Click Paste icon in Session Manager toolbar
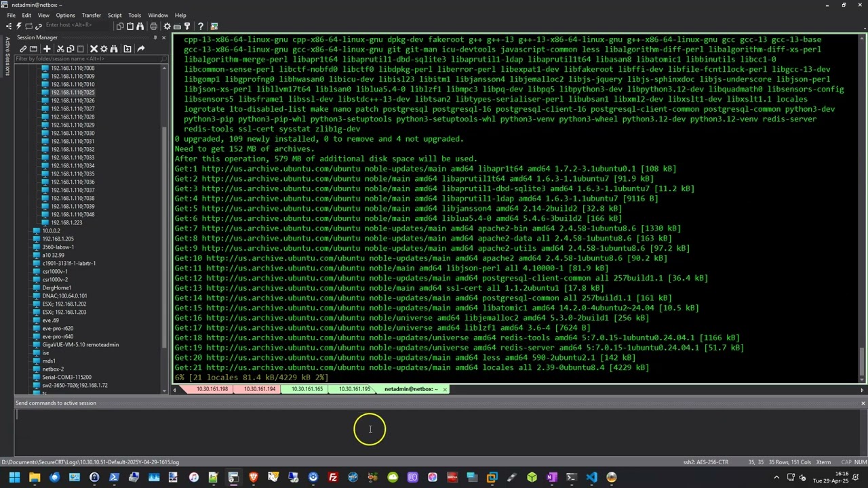868x488 pixels. coord(81,49)
